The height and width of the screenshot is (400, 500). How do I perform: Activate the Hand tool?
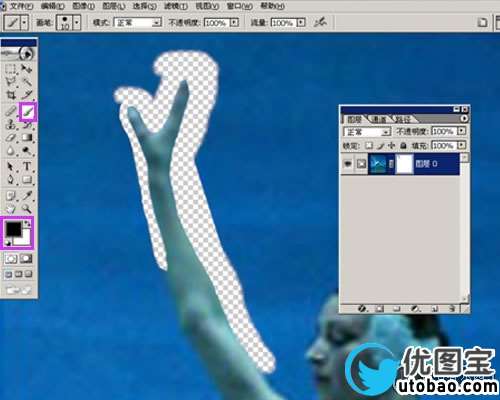pos(11,209)
